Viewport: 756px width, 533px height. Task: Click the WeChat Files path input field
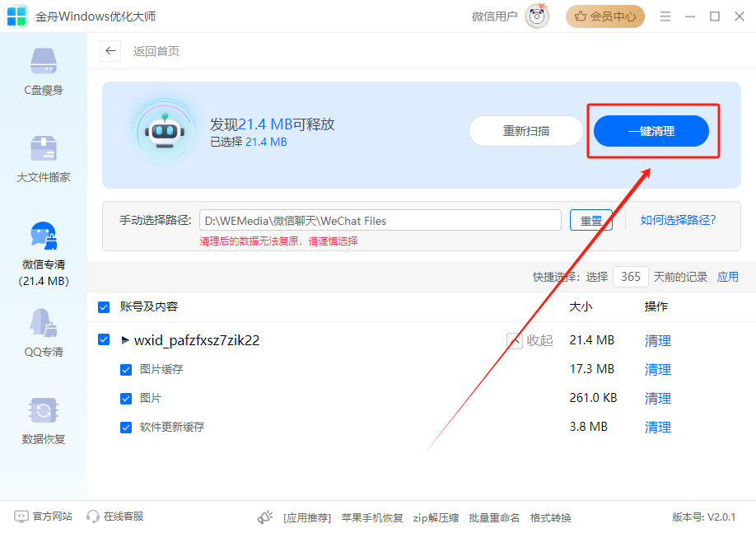[379, 220]
